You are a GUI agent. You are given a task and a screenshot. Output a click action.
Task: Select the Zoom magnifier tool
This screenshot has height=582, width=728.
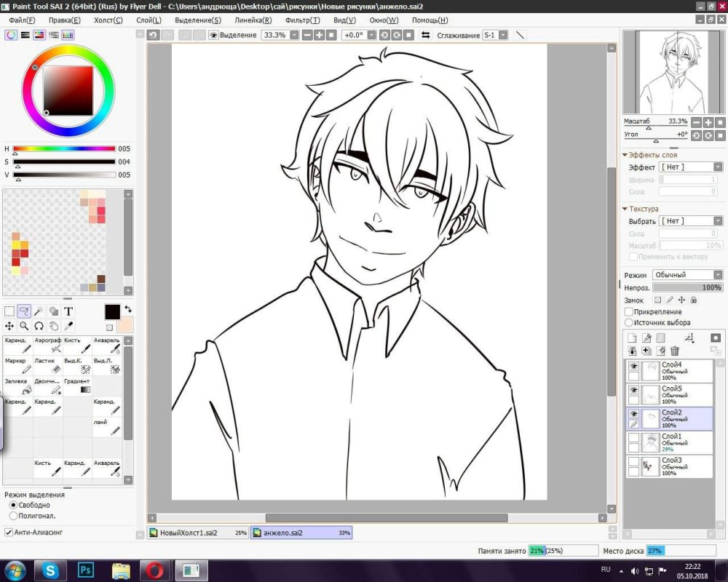24,326
